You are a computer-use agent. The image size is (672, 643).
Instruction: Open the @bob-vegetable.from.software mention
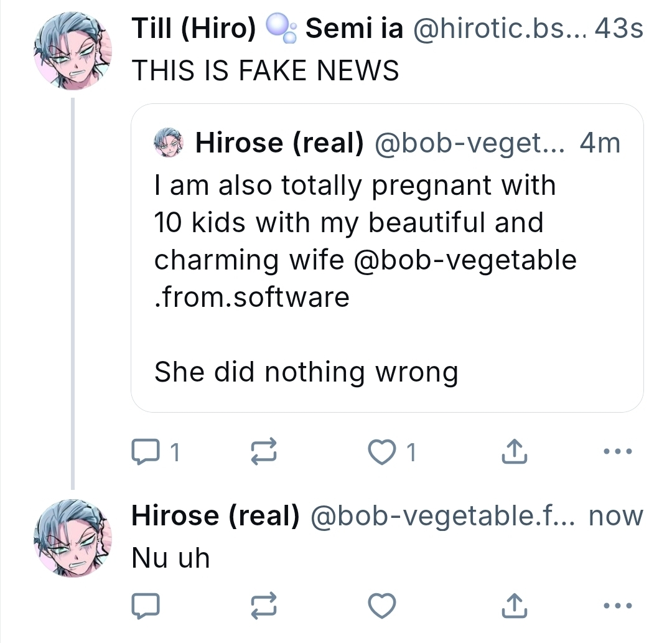[x=464, y=260]
